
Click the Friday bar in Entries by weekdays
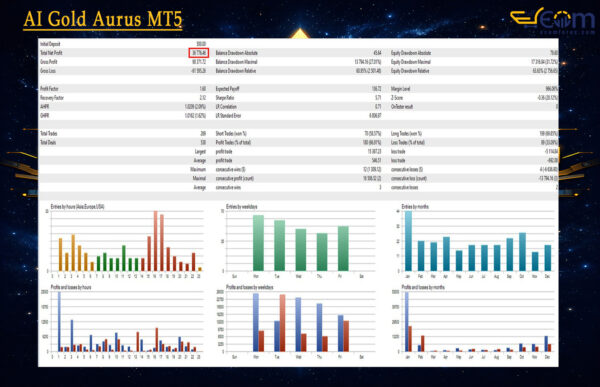click(x=343, y=248)
